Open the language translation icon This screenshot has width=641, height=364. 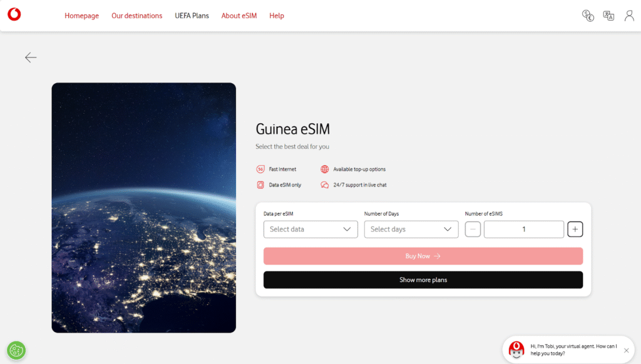click(x=608, y=16)
